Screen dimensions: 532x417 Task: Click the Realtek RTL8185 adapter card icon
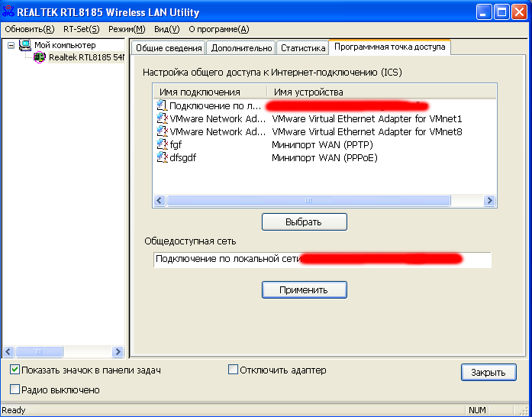pos(40,57)
